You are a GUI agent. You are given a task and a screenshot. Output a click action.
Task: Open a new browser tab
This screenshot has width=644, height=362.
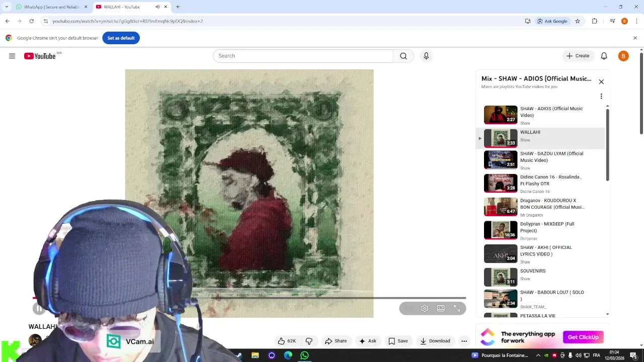tap(178, 7)
